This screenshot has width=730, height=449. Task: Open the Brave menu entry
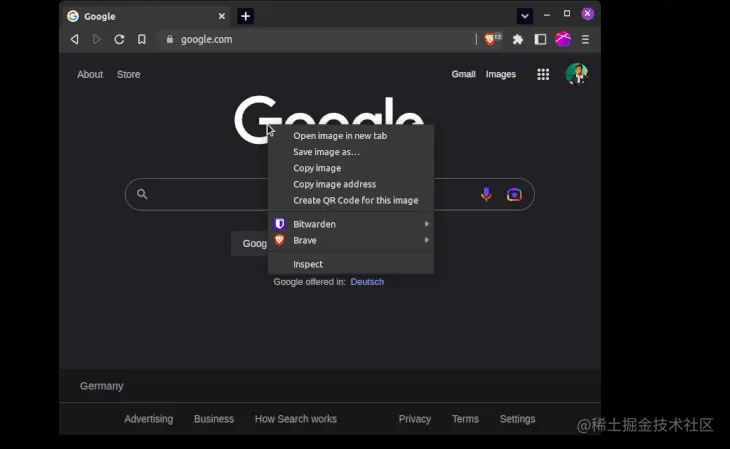point(351,240)
